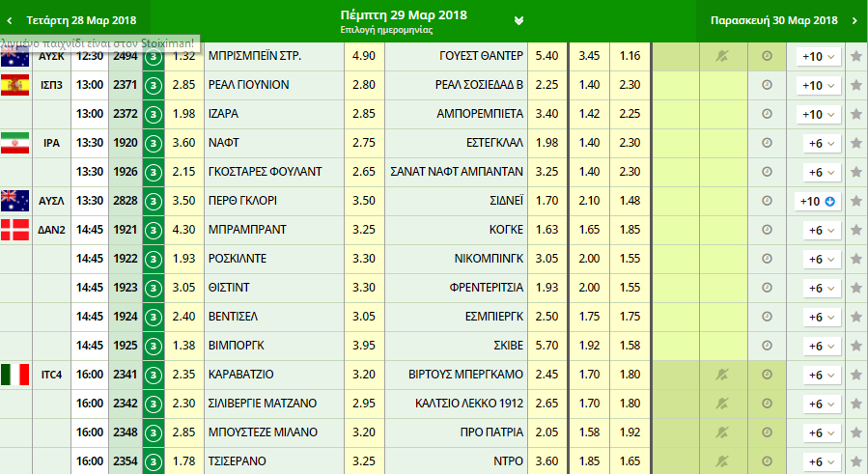This screenshot has height=474, width=868.
Task: Toggle favorite star for Περθ Γκλόρι match
Action: pos(855,201)
